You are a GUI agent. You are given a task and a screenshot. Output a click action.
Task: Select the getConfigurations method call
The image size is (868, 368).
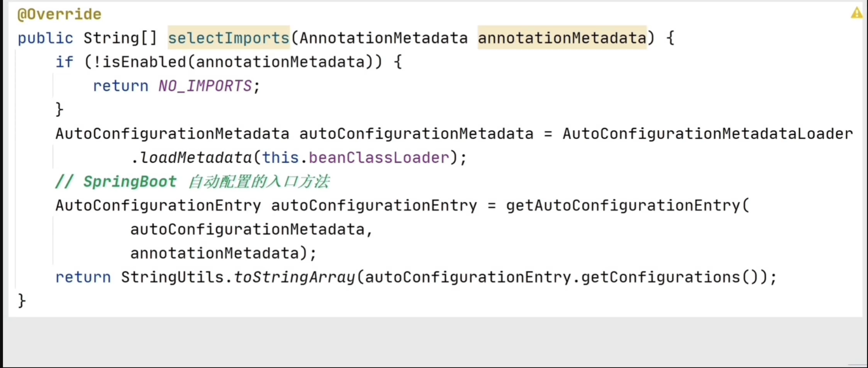click(662, 276)
